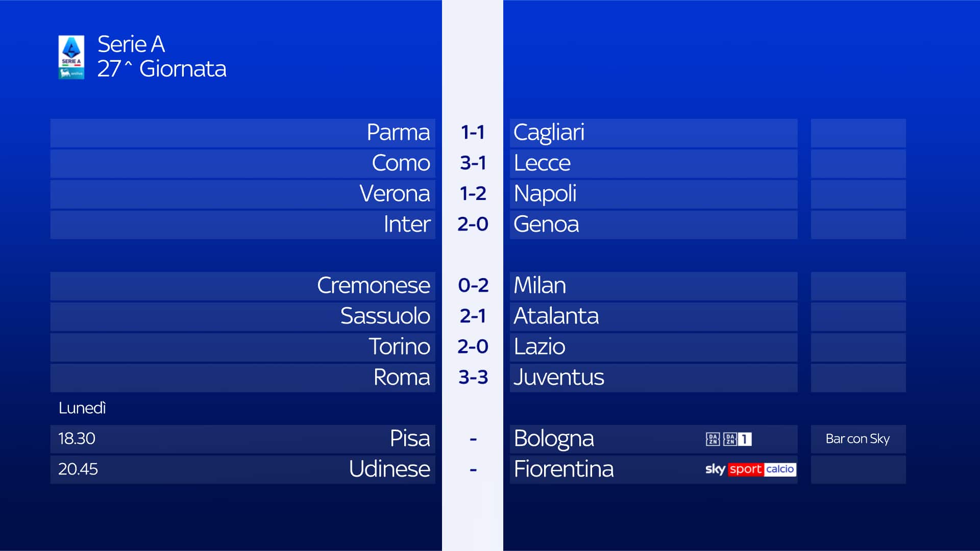The height and width of the screenshot is (551, 980).
Task: Select the 20.45 kickoff time for Udinese
Action: tap(78, 469)
